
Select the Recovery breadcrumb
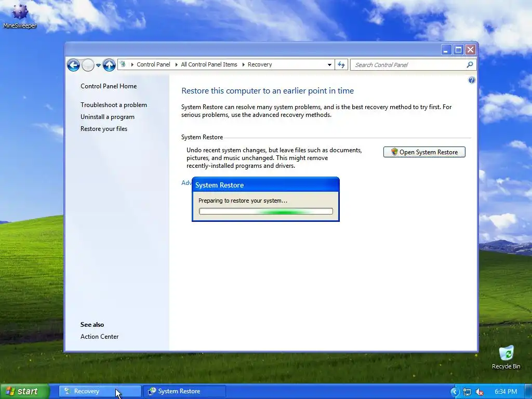(260, 64)
